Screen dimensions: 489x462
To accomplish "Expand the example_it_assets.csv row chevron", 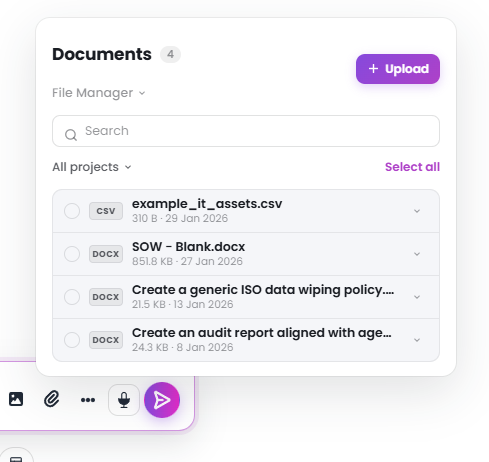I will coord(417,211).
